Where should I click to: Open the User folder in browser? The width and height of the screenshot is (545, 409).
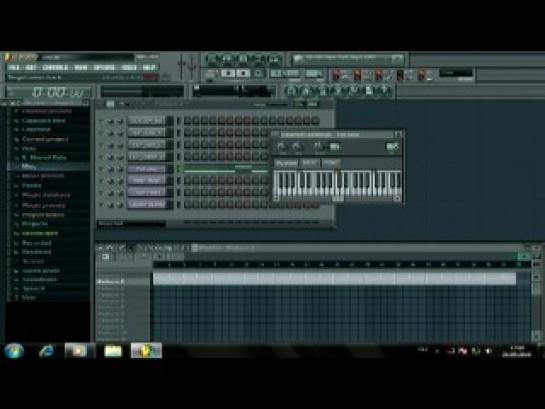pos(29,297)
